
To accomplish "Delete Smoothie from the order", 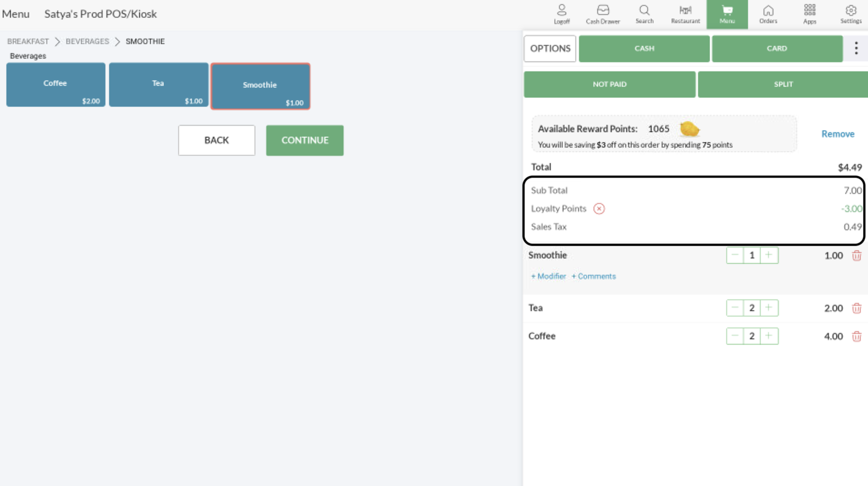I will [857, 256].
